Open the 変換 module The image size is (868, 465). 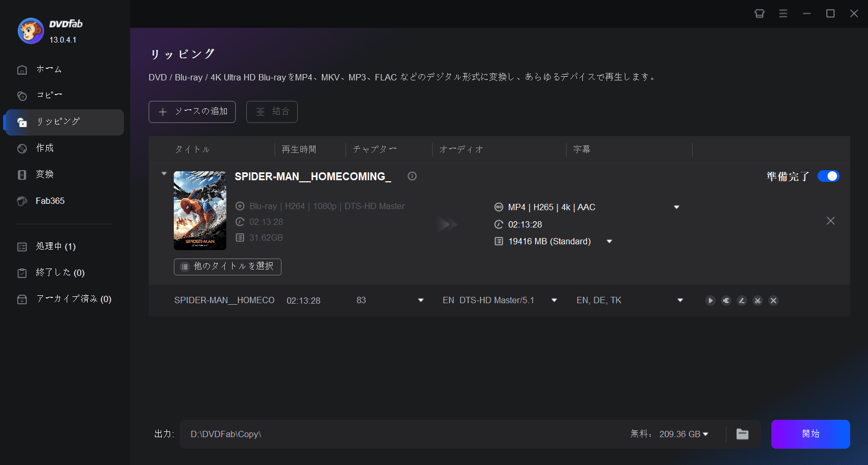[65, 174]
